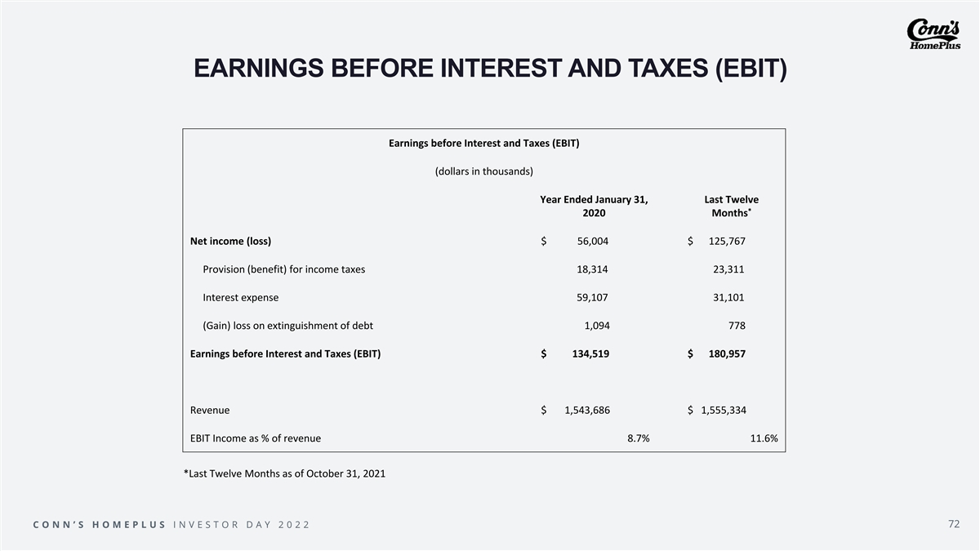Viewport: 980px width, 551px height.
Task: Click the 1,543,686 revenue figure
Action: click(x=586, y=410)
